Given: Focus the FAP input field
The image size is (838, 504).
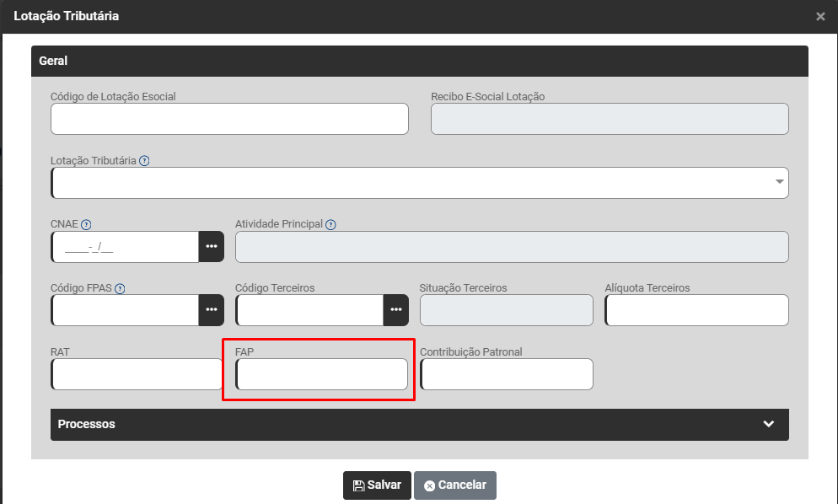Looking at the screenshot, I should pyautogui.click(x=322, y=374).
